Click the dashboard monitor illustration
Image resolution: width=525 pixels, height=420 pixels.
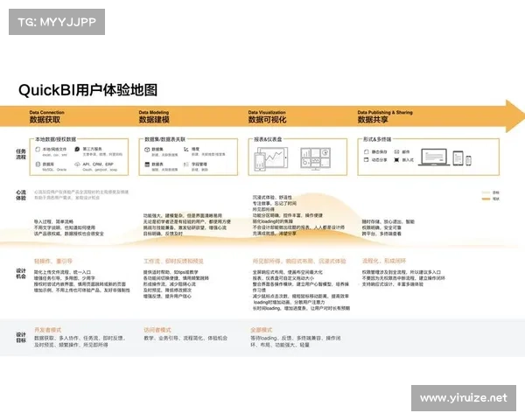click(315, 158)
